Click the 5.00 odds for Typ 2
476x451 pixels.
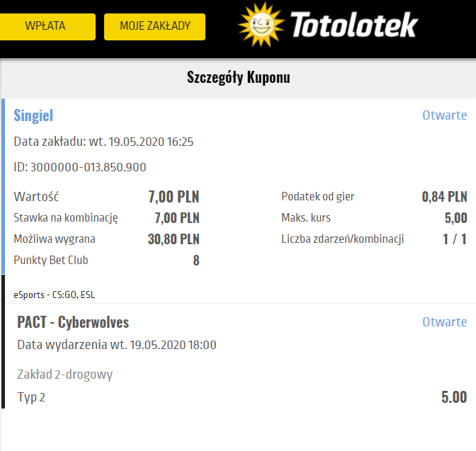point(453,396)
